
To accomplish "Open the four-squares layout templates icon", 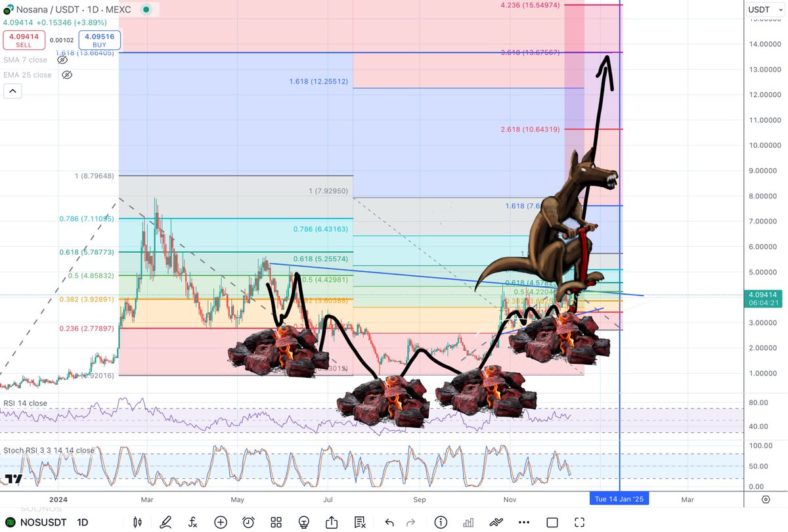I will (276, 523).
